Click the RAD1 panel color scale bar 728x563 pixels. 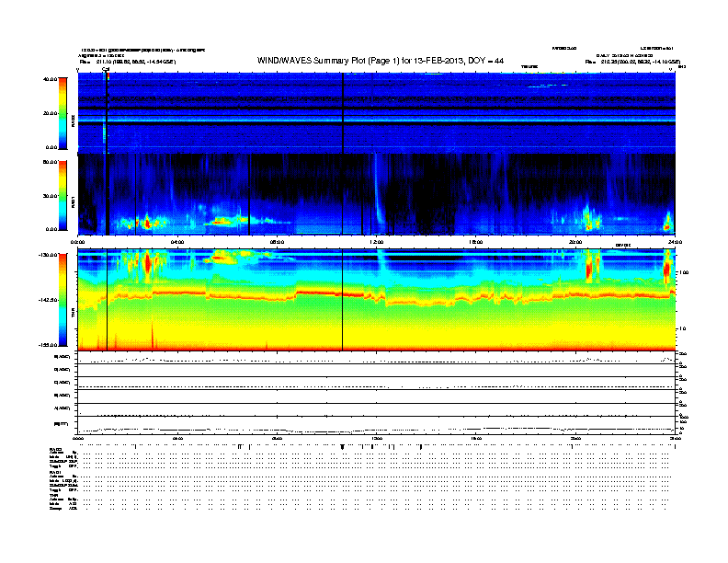63,195
